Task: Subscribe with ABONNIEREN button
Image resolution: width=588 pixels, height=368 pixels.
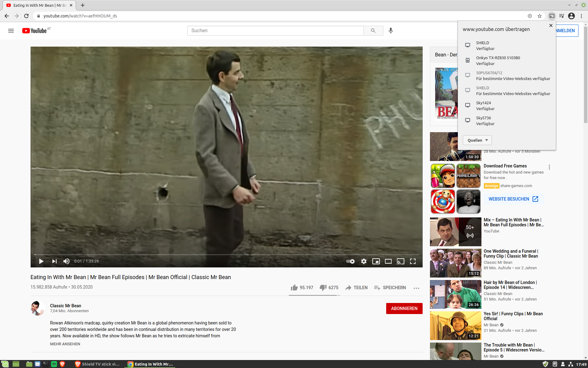Action: click(x=404, y=309)
